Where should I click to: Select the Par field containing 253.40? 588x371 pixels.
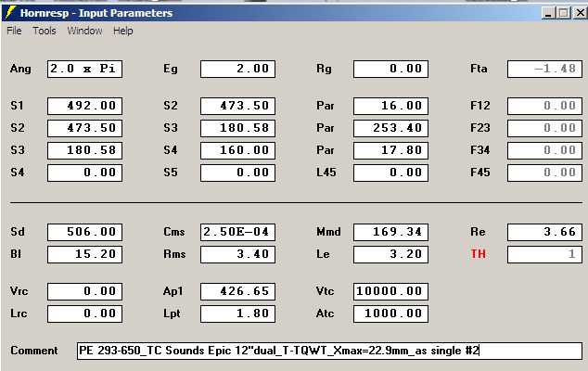click(390, 128)
